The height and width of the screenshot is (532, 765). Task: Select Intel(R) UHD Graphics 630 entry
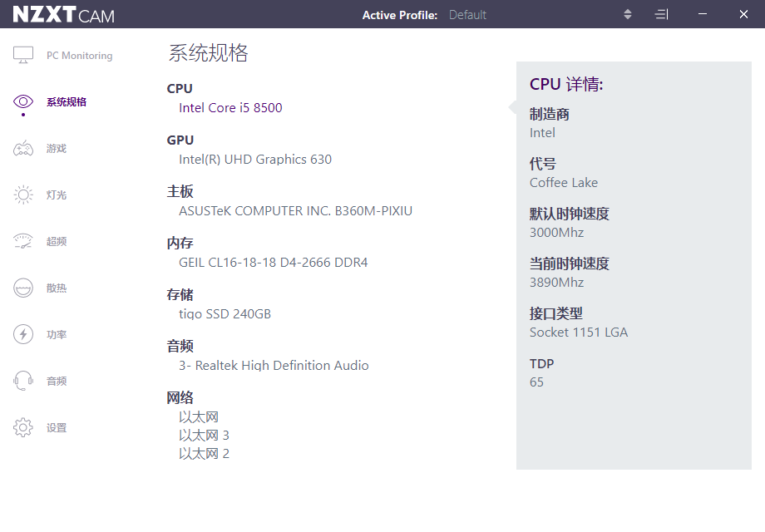point(255,160)
